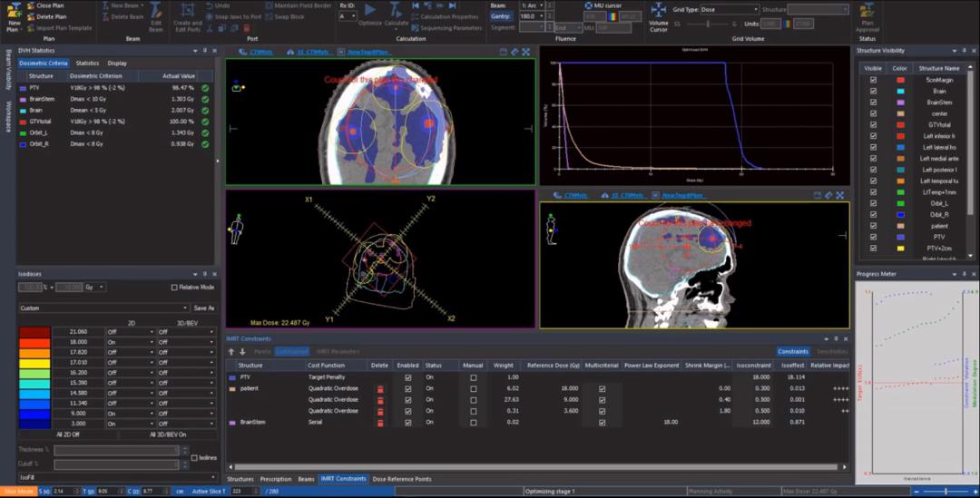Click Create and Edit Ports icon
The image size is (980, 498).
pyautogui.click(x=188, y=11)
